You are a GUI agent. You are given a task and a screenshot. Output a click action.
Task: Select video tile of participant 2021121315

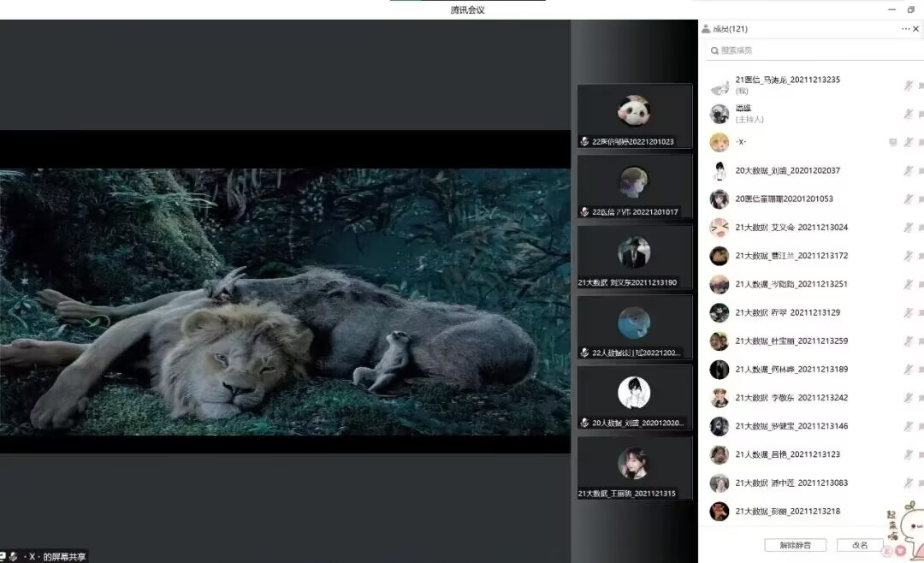coord(635,468)
